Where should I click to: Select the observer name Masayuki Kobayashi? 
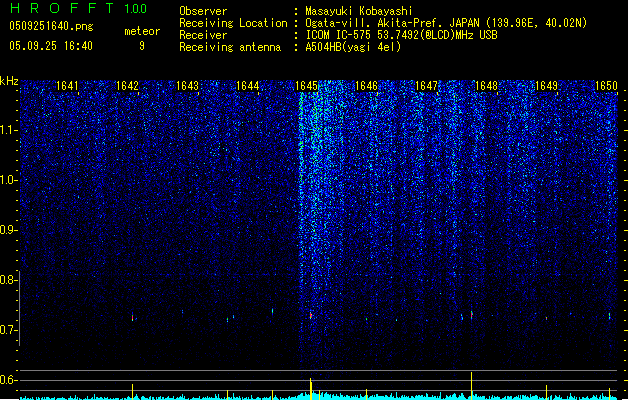359,11
